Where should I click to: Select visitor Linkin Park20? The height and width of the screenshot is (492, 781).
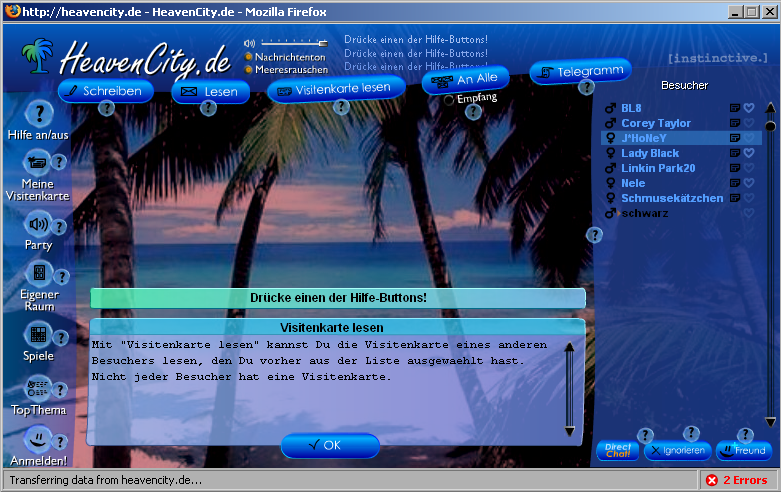coord(658,168)
